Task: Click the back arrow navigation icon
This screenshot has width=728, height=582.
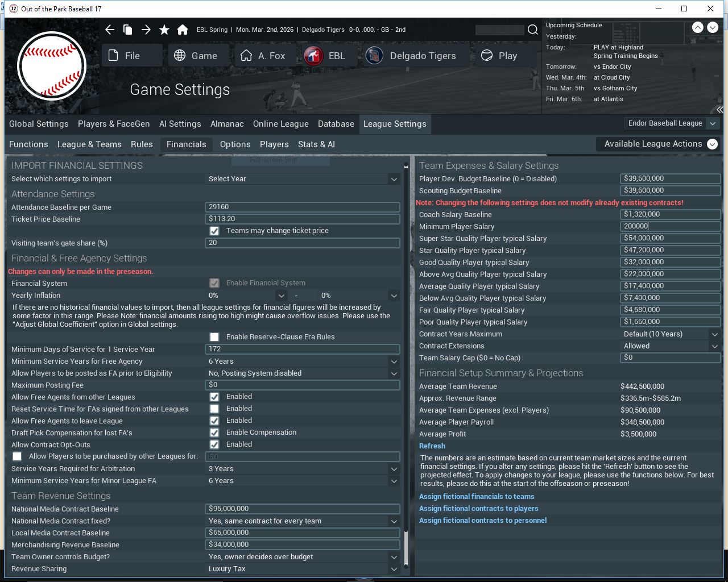Action: click(x=110, y=30)
